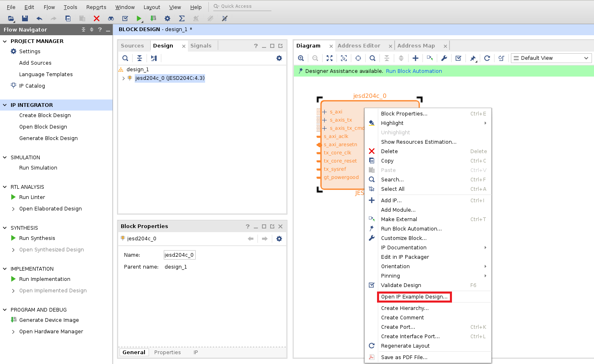Click Regenerate Layout refresh diagram toolbar icon

(x=487, y=58)
